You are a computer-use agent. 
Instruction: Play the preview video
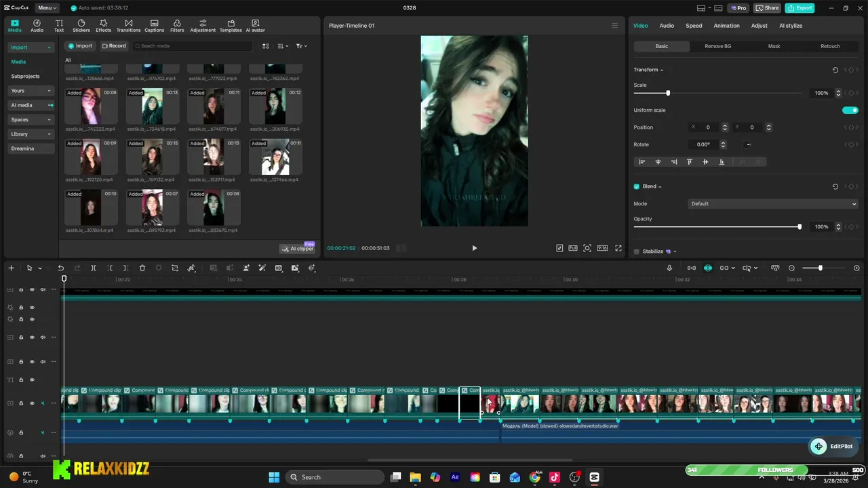pos(474,248)
